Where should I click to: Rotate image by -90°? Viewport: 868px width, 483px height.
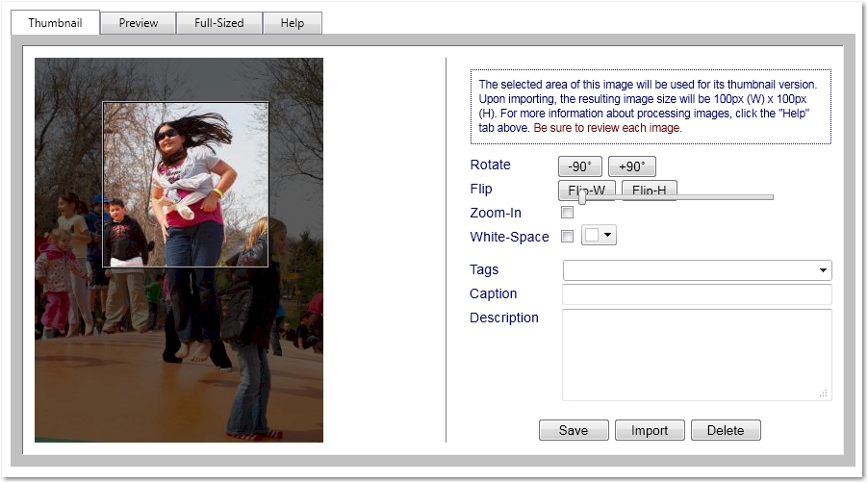pyautogui.click(x=579, y=166)
